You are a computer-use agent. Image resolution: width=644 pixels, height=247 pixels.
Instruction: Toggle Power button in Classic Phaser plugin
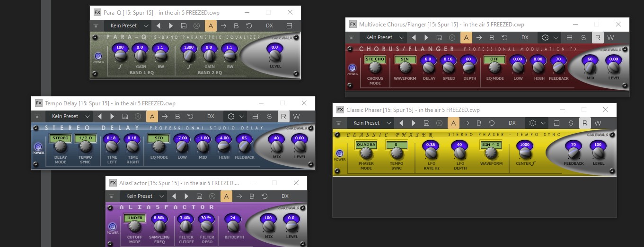339,153
